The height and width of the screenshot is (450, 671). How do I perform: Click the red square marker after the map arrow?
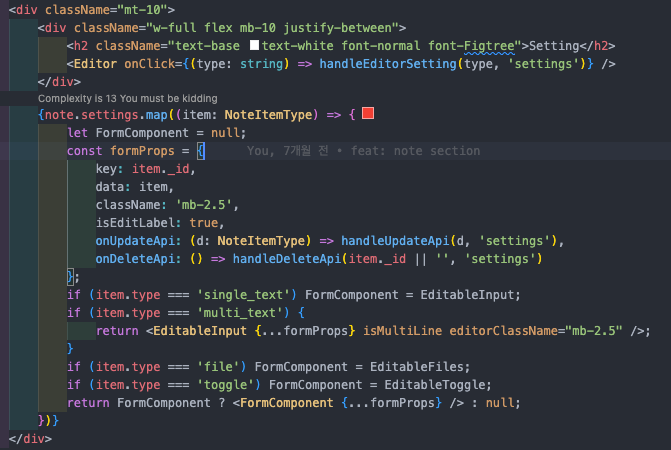[x=368, y=113]
